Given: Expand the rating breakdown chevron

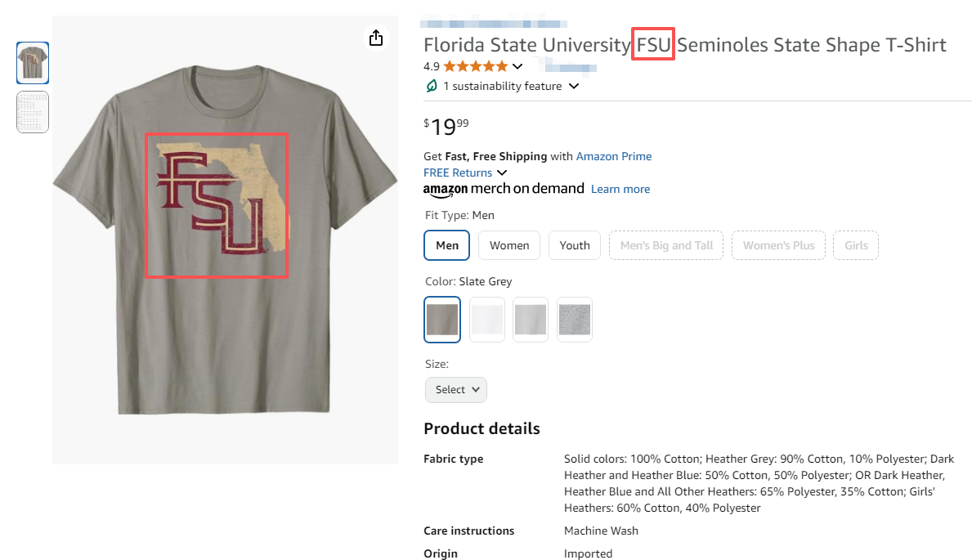Looking at the screenshot, I should pyautogui.click(x=517, y=66).
